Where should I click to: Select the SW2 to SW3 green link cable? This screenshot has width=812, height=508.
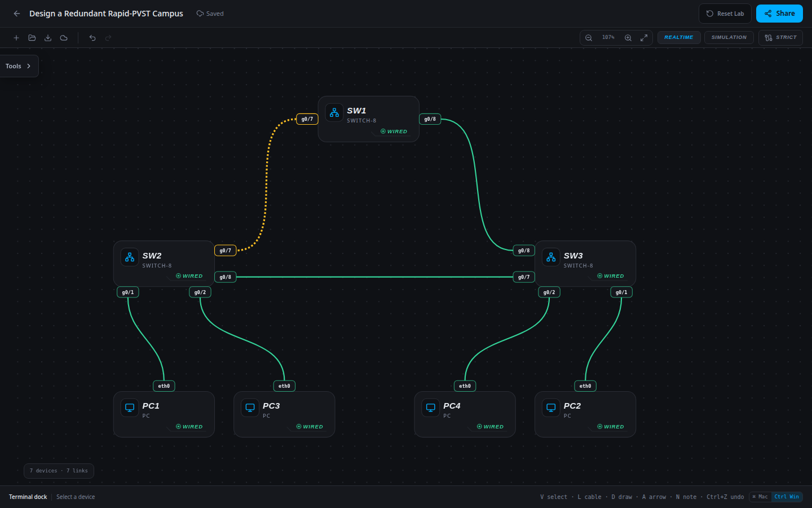point(374,277)
